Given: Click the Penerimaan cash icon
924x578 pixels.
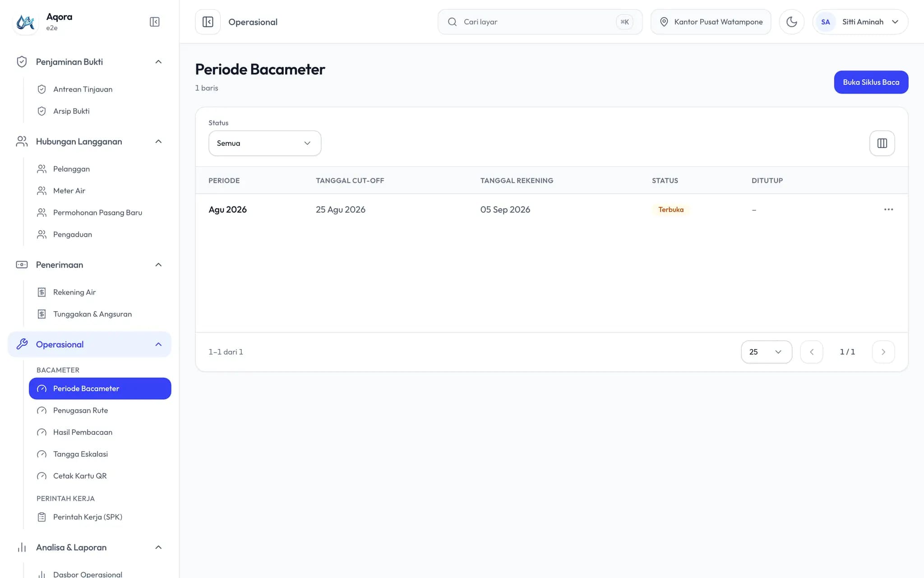Looking at the screenshot, I should (x=22, y=265).
